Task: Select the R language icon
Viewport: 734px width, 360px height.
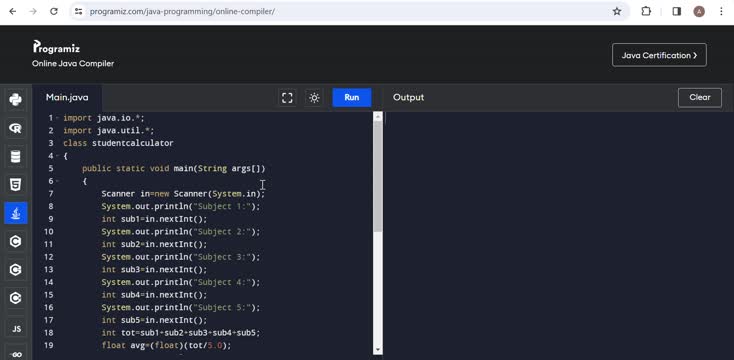Action: coord(15,128)
